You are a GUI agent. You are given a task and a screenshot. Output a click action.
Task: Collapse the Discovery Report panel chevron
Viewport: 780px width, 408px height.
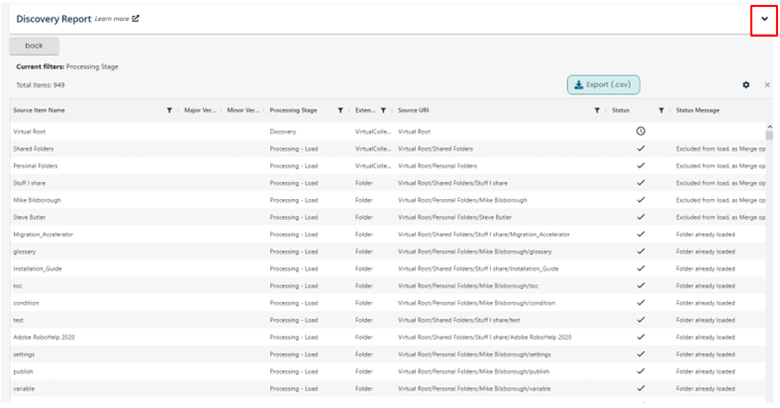click(764, 19)
